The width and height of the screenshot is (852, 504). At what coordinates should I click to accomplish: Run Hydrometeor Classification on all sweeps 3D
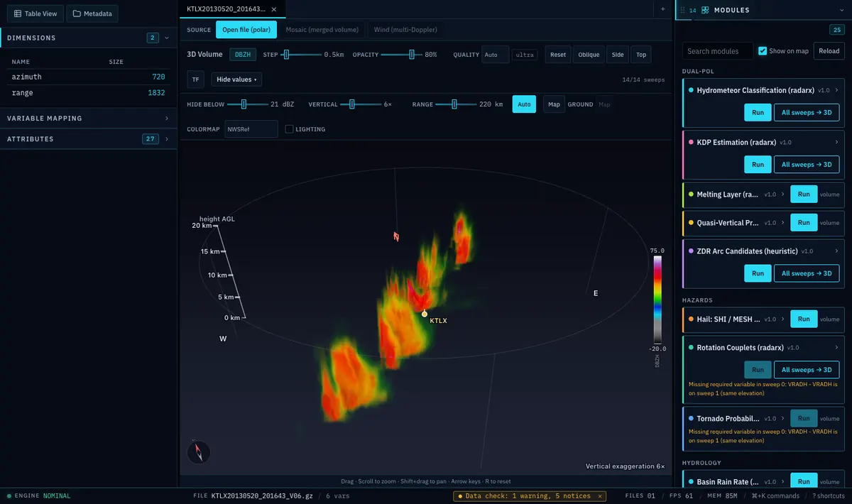(x=807, y=112)
